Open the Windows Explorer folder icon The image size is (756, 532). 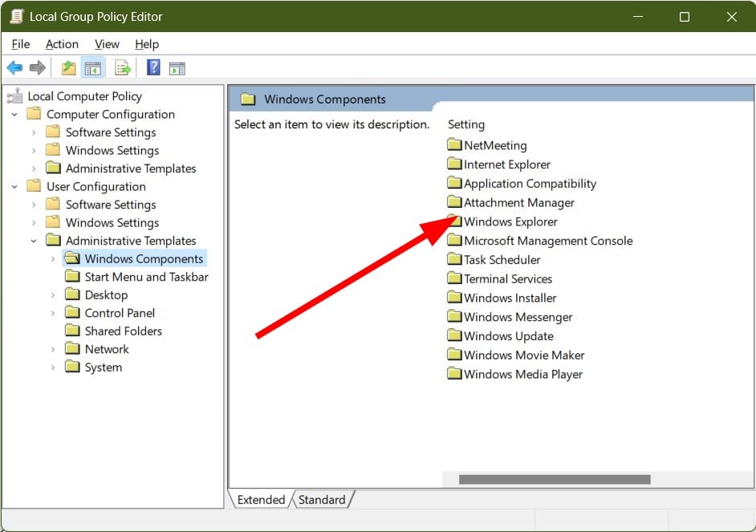455,221
